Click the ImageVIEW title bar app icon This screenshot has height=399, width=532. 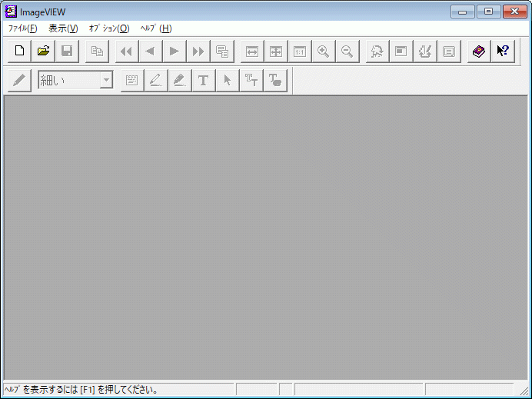pos(11,12)
